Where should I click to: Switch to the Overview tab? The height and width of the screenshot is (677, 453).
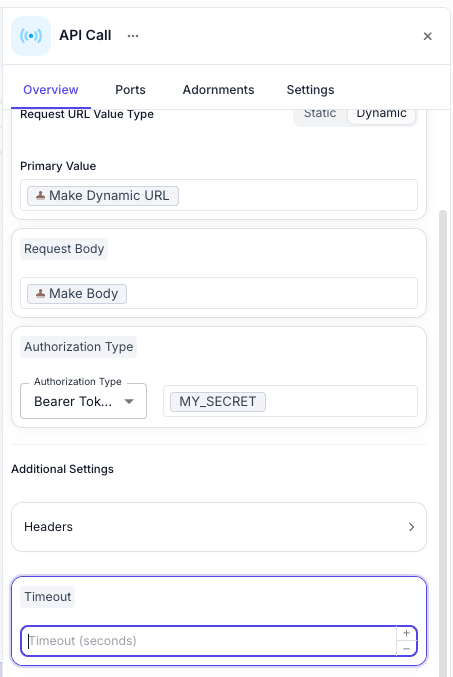point(51,90)
